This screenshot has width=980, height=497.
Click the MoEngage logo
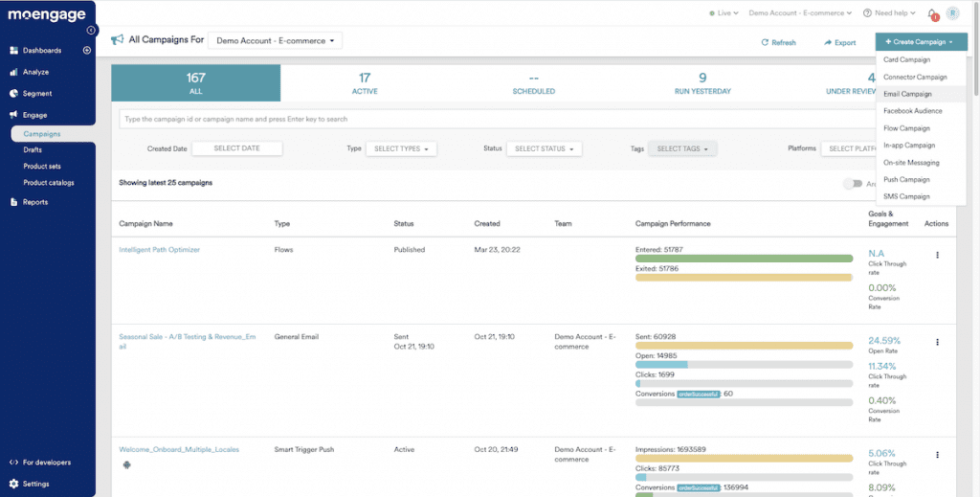tap(47, 15)
